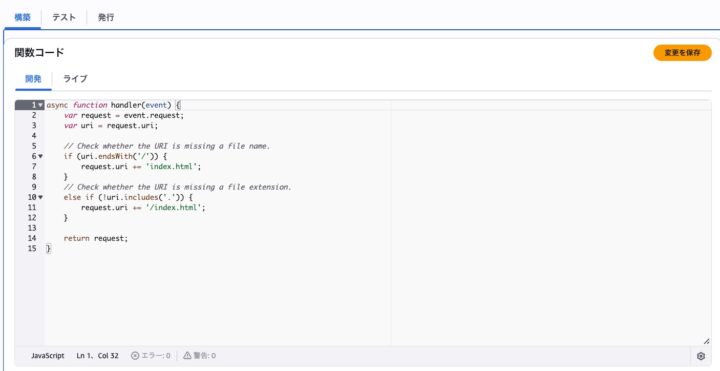Click the JavaScript language indicator
Viewport: 720px width, 371px height.
click(x=48, y=356)
